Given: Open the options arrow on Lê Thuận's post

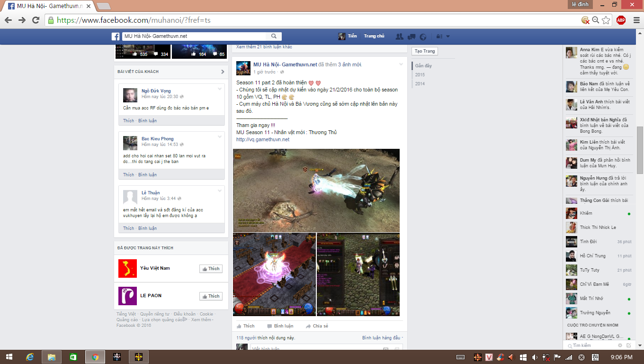Looking at the screenshot, I should click(x=220, y=191).
